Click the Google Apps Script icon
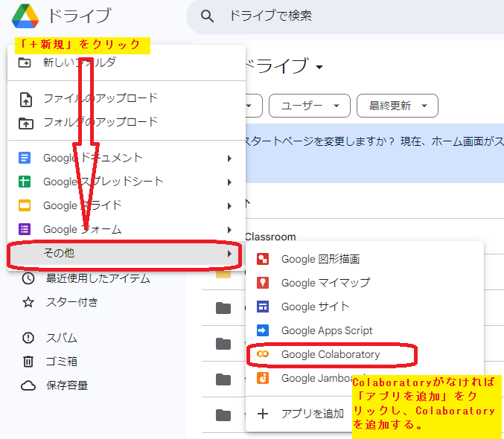This screenshot has width=504, height=439. click(x=262, y=330)
